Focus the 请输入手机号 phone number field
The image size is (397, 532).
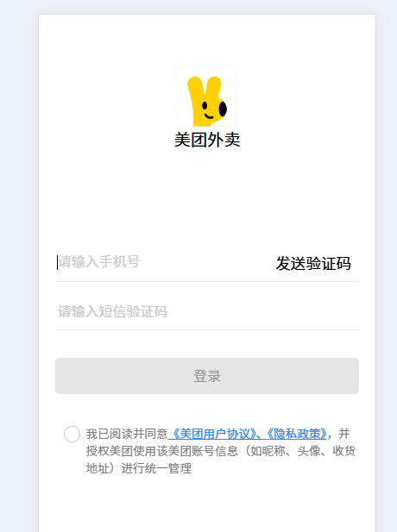[x=163, y=262]
